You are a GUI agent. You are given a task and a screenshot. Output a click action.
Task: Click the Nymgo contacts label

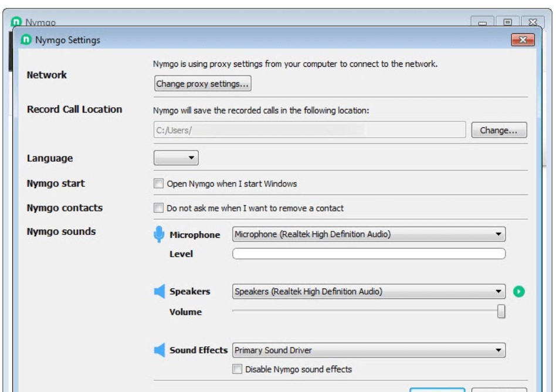[65, 207]
